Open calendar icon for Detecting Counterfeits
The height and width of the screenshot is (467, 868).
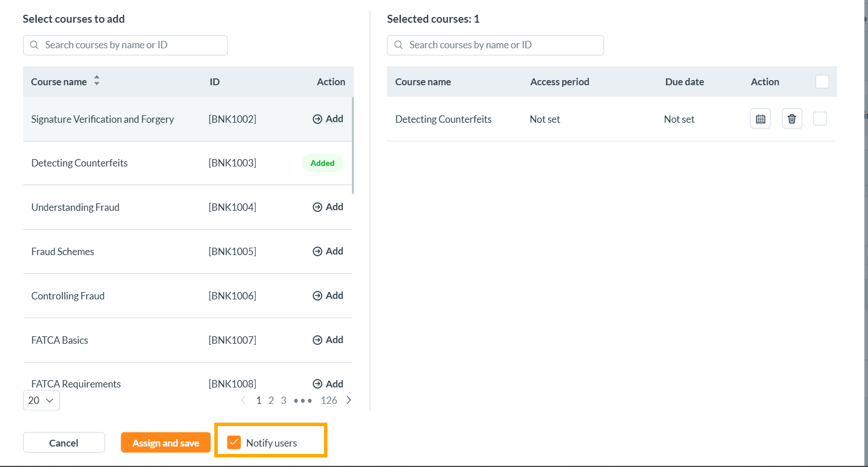[x=760, y=119]
